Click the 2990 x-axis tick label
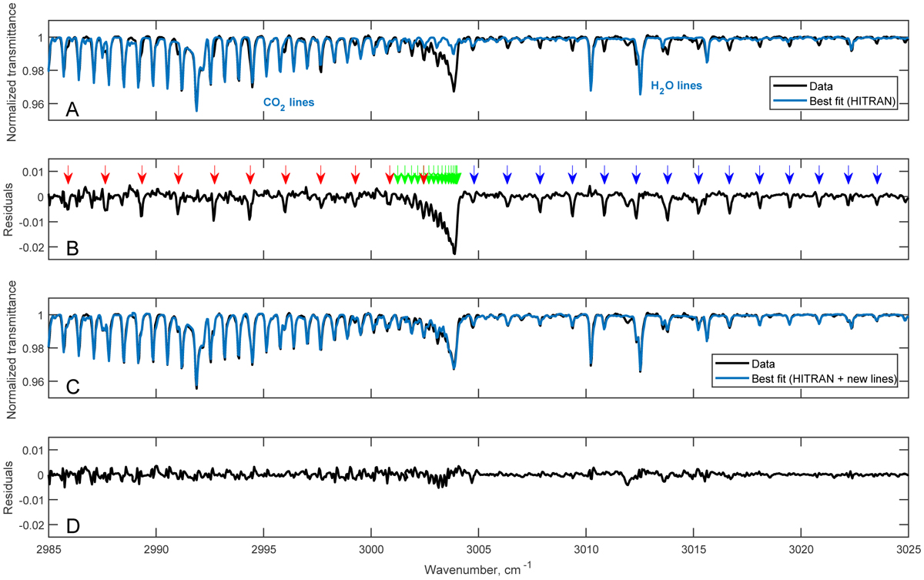This screenshot has height=580, width=924. pos(156,553)
